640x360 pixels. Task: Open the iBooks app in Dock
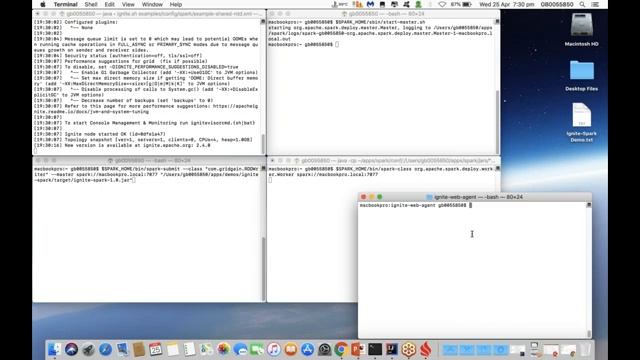click(291, 349)
